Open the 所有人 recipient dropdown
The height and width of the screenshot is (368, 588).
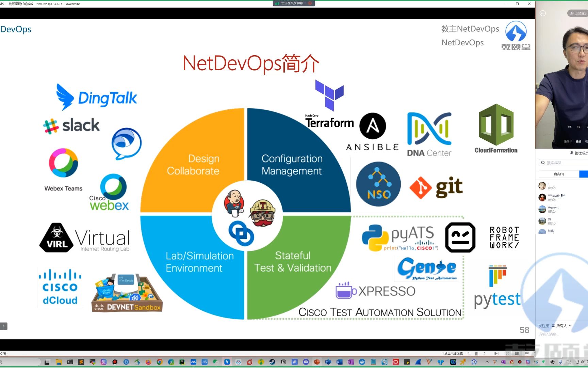562,326
